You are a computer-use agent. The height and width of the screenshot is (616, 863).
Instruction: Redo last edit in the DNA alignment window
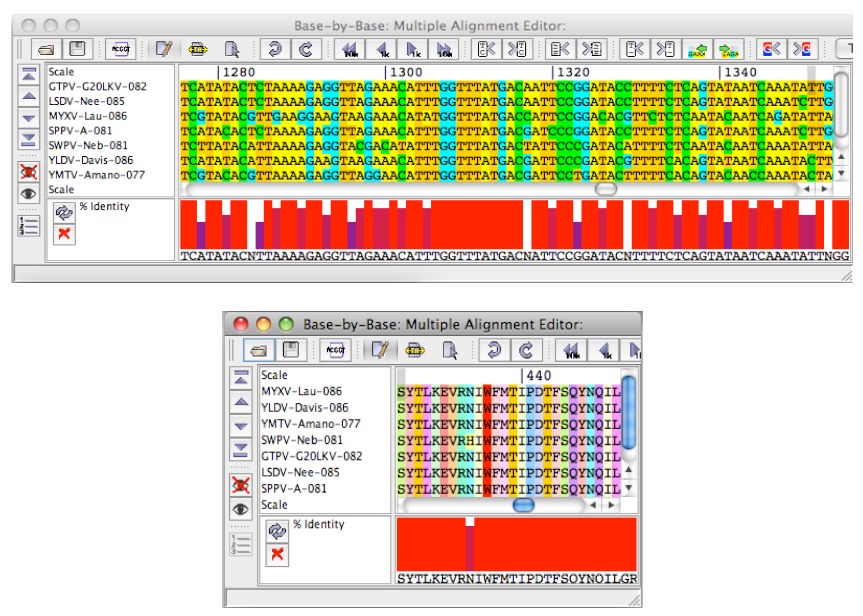306,49
